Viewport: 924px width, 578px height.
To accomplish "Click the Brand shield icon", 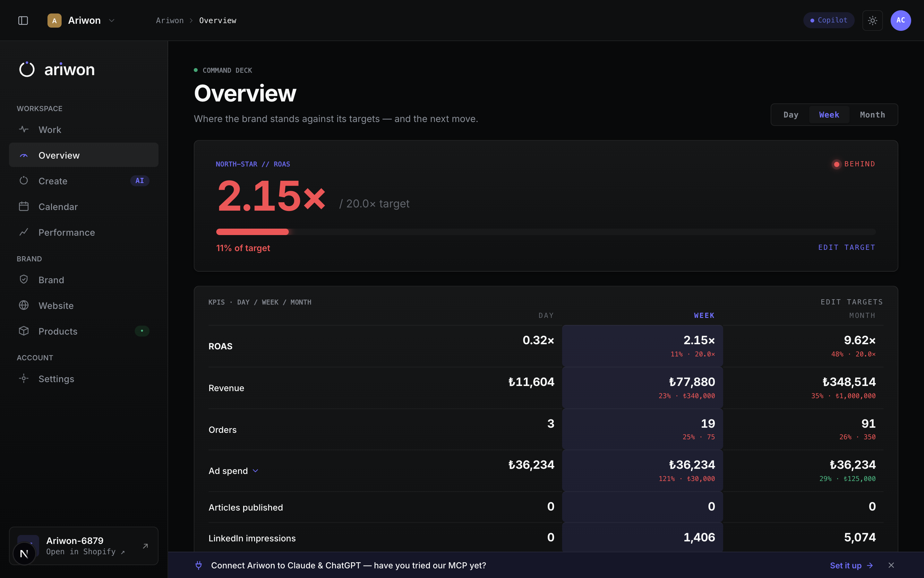I will click(x=24, y=279).
